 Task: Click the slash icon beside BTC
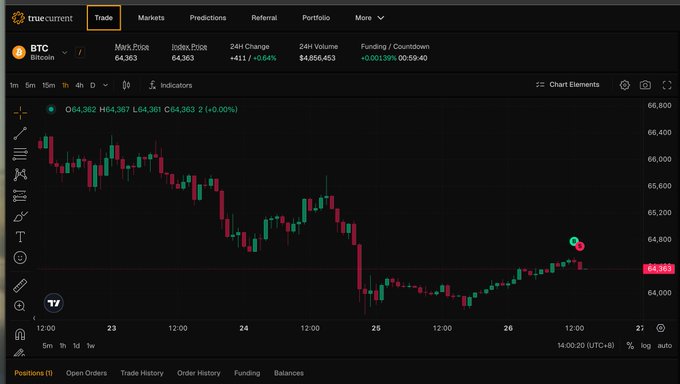coord(80,53)
